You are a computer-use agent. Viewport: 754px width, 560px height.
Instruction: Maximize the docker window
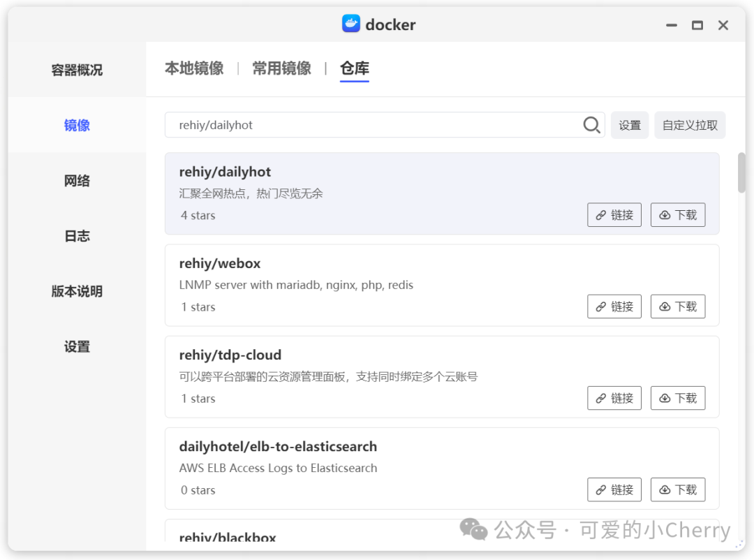(x=697, y=25)
